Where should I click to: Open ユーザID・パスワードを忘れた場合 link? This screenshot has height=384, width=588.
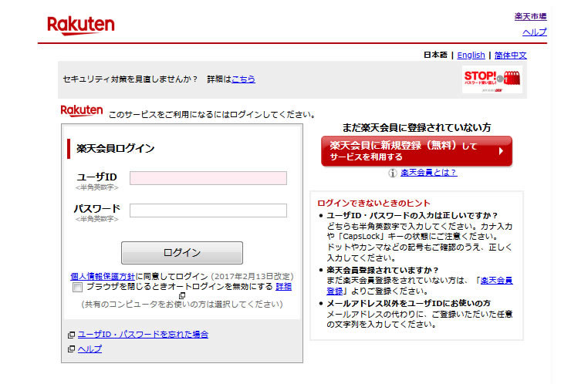coord(143,334)
